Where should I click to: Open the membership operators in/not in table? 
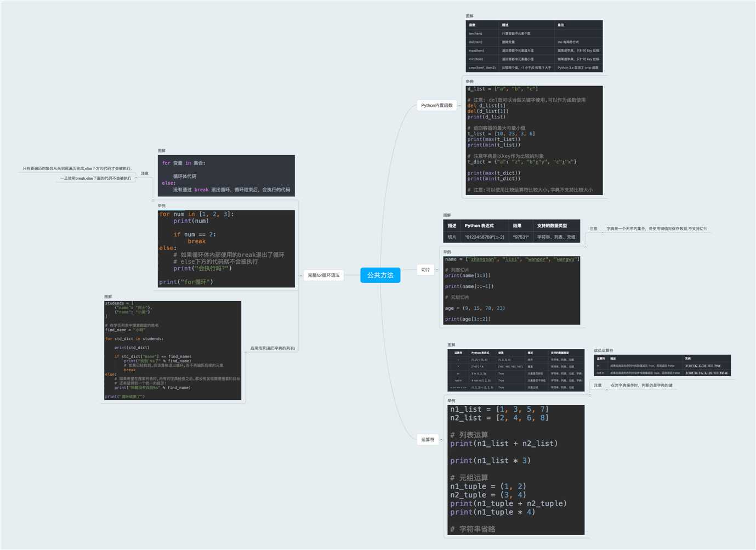pos(662,365)
